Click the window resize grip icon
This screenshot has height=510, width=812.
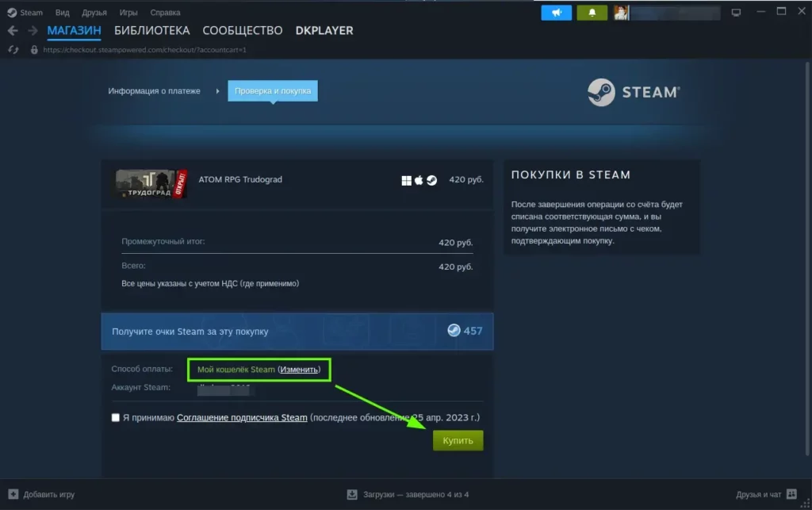click(x=806, y=504)
